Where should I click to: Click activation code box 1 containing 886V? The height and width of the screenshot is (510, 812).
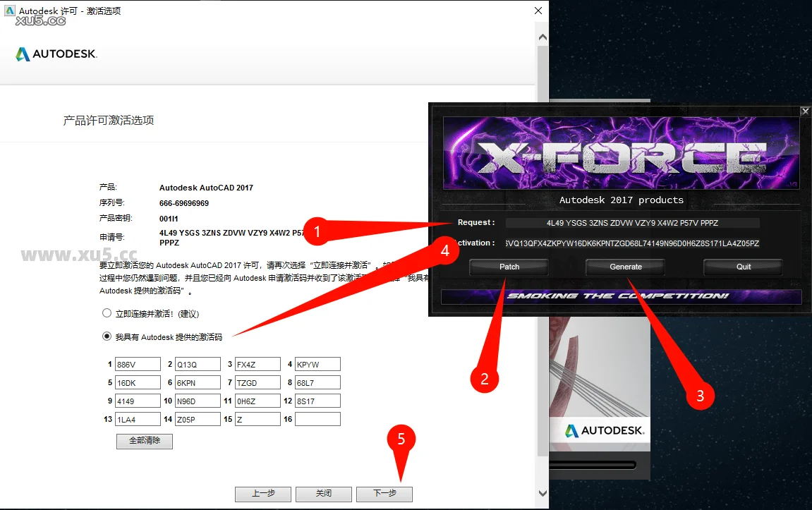click(138, 365)
